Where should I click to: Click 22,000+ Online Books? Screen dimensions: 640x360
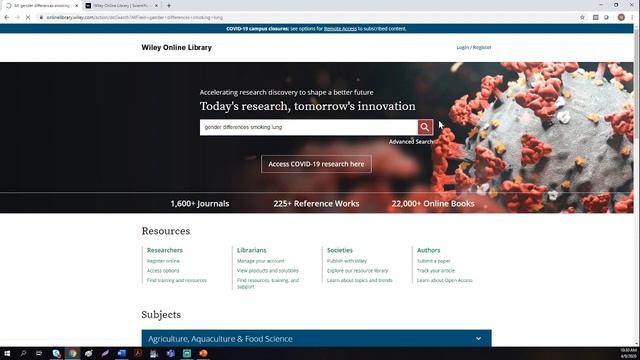(x=433, y=203)
